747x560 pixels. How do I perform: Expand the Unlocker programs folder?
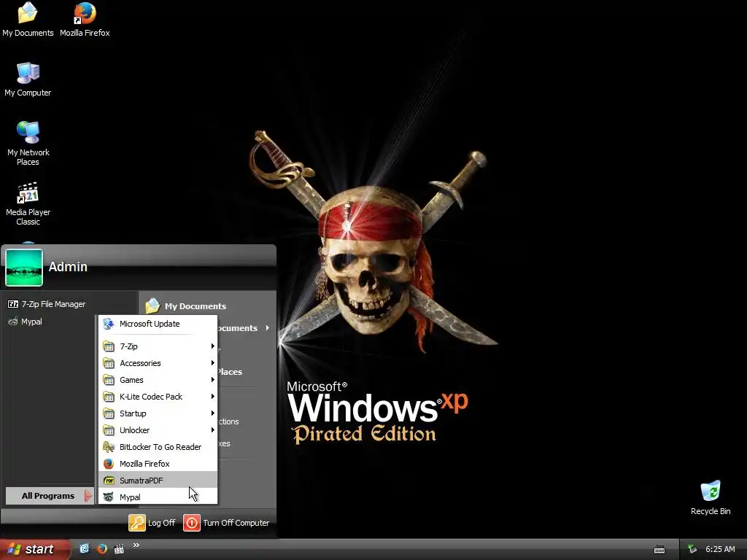(x=158, y=430)
